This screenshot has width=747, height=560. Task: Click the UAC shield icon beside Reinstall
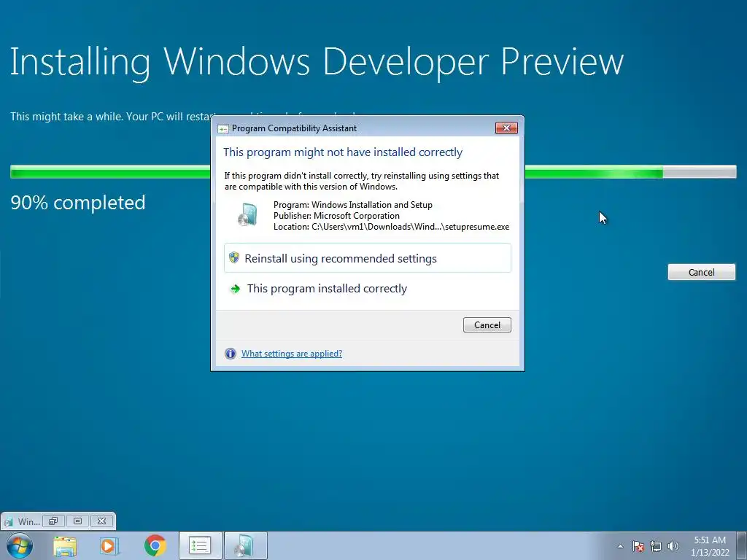[x=234, y=257]
